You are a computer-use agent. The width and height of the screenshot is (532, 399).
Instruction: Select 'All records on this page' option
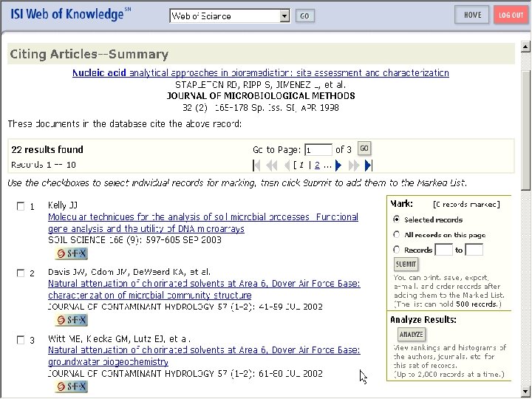(x=396, y=234)
